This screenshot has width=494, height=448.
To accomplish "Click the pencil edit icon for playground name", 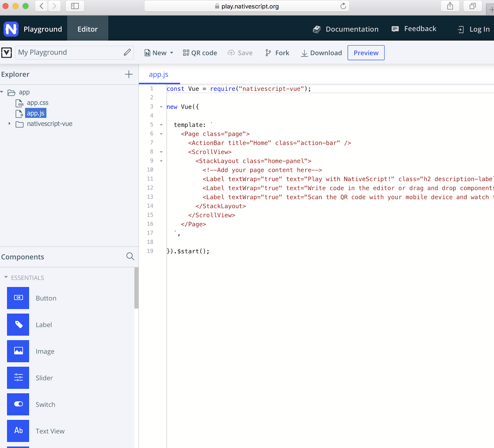I will click(127, 52).
